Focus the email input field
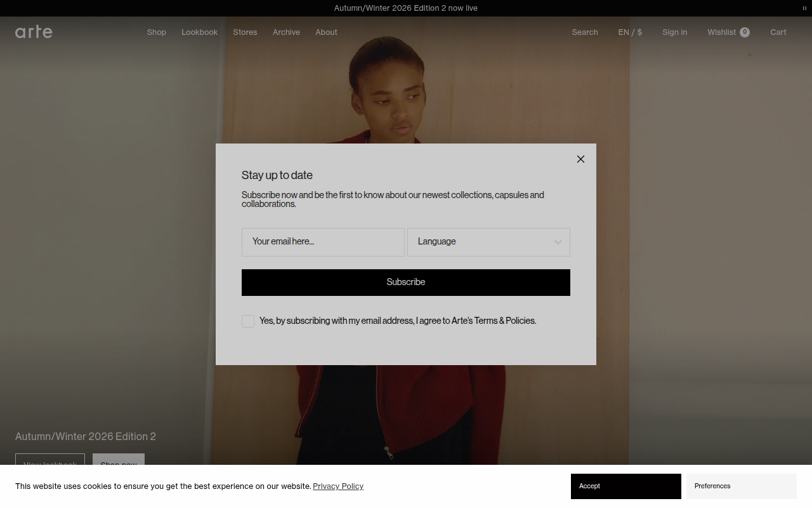Image resolution: width=812 pixels, height=508 pixels. (323, 242)
